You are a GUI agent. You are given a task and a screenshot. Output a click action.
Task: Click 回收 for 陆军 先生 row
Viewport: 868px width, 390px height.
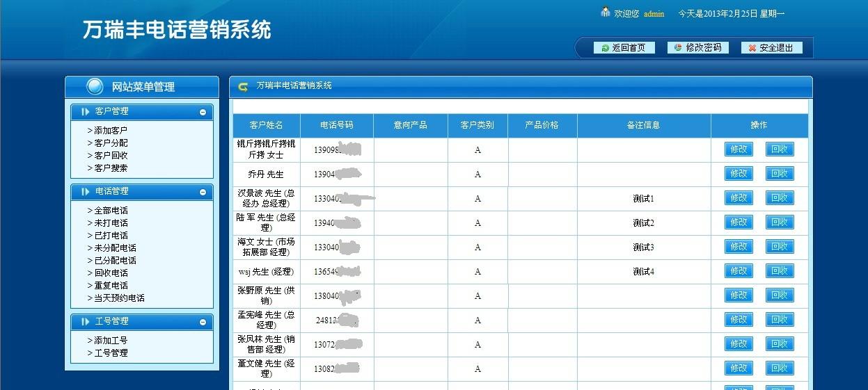[780, 222]
